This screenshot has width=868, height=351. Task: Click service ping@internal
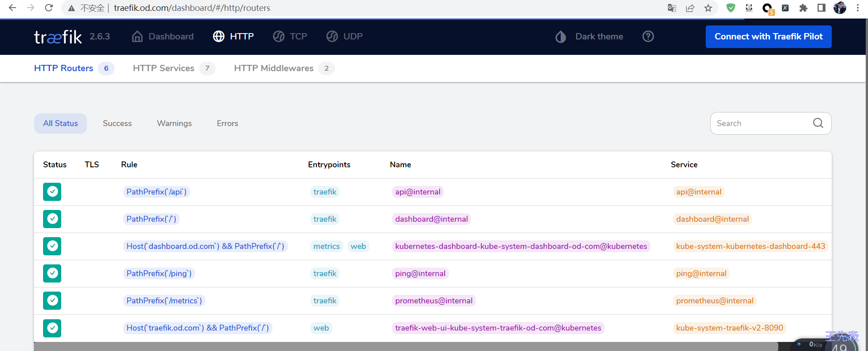[701, 273]
